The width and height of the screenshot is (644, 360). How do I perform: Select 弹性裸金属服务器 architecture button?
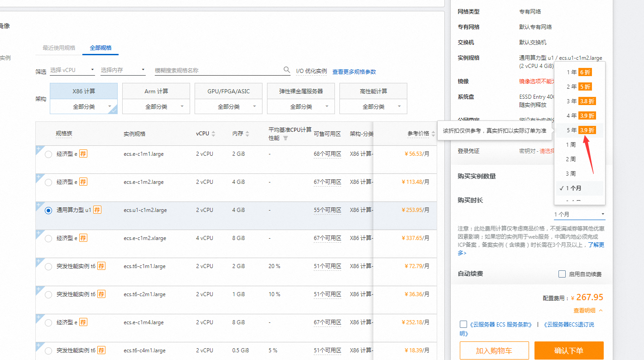click(301, 91)
